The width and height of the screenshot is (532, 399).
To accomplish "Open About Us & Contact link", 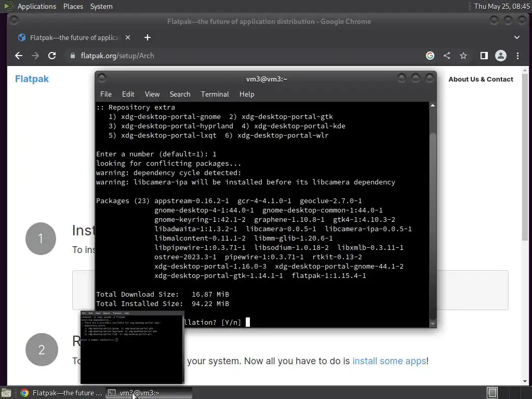I will [x=481, y=79].
